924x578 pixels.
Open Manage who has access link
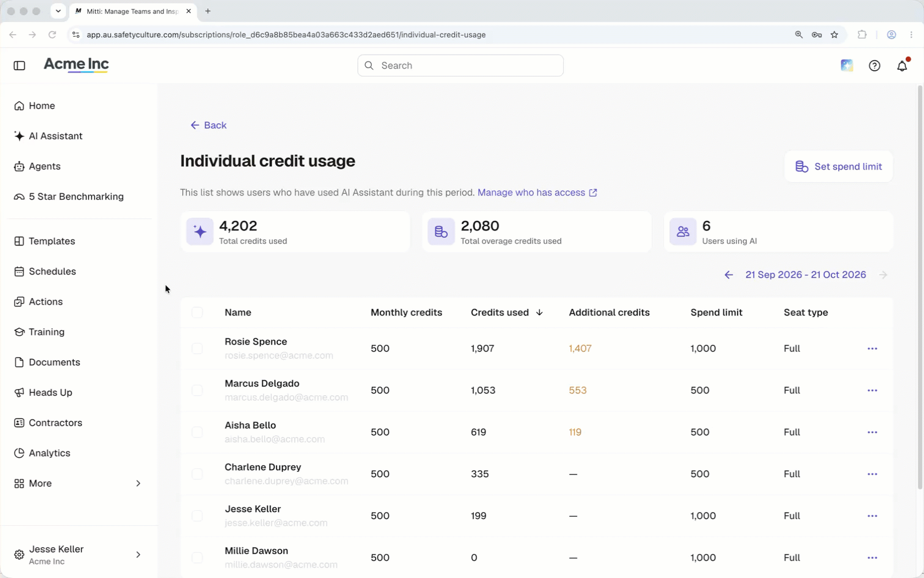[x=537, y=193]
